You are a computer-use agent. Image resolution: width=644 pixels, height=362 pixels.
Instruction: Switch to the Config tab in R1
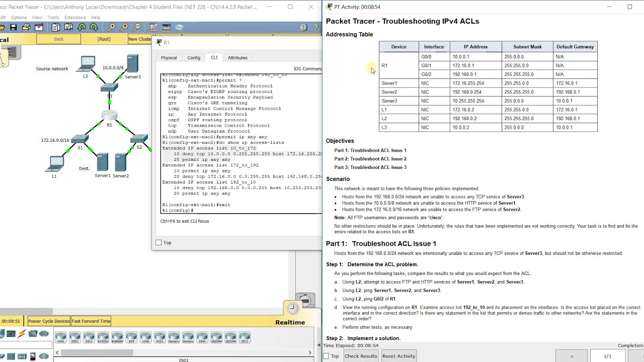pos(194,58)
